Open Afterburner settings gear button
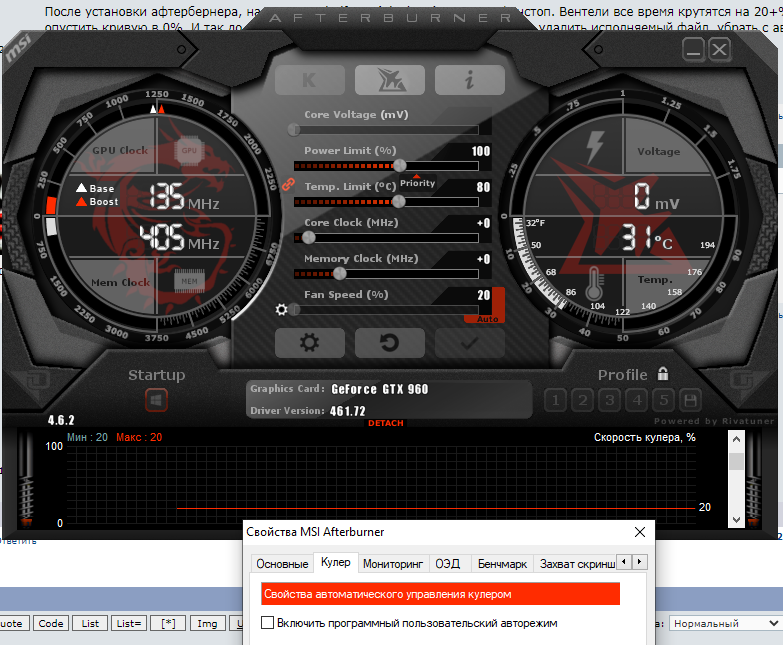 310,343
